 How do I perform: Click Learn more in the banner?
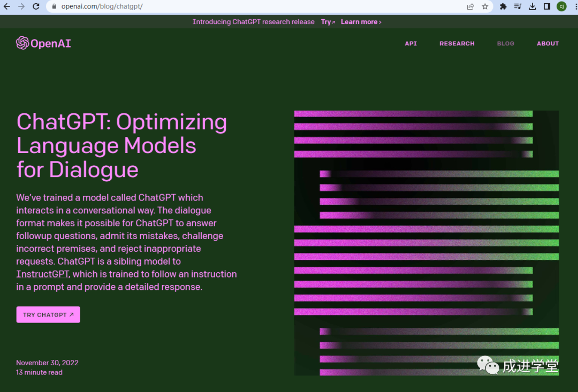click(x=361, y=22)
